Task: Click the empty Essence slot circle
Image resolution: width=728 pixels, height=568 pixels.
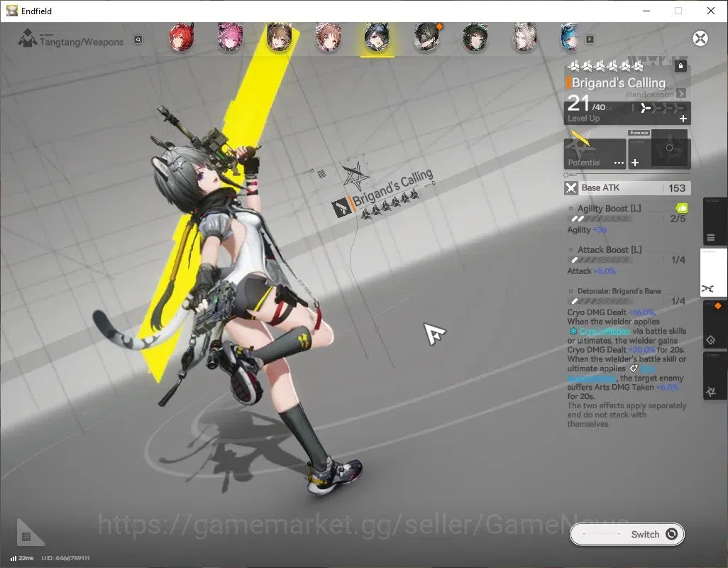Action: click(x=669, y=148)
